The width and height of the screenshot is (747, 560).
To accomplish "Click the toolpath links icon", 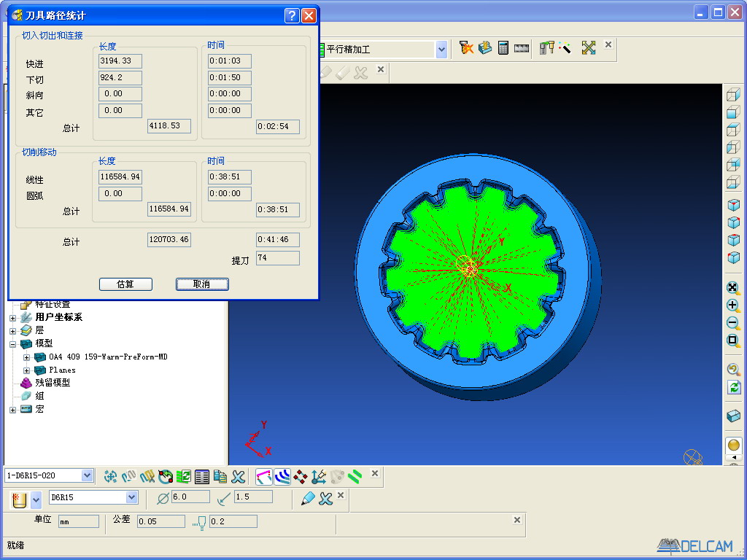I will pos(128,476).
